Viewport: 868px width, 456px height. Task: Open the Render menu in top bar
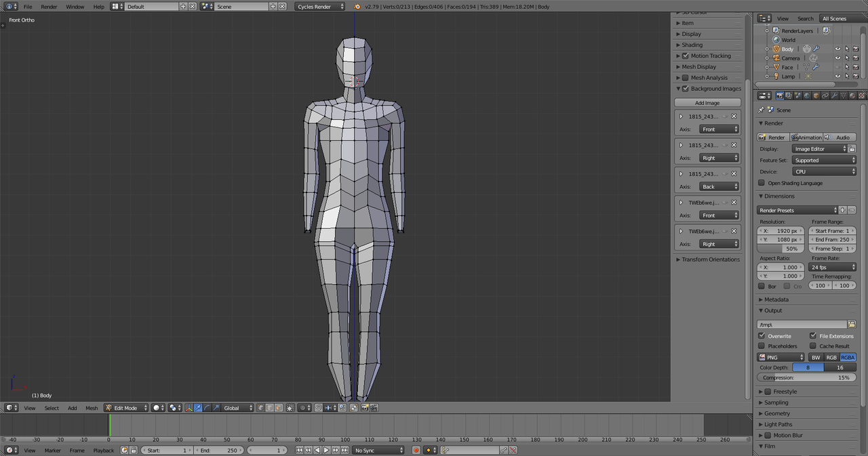pos(49,7)
